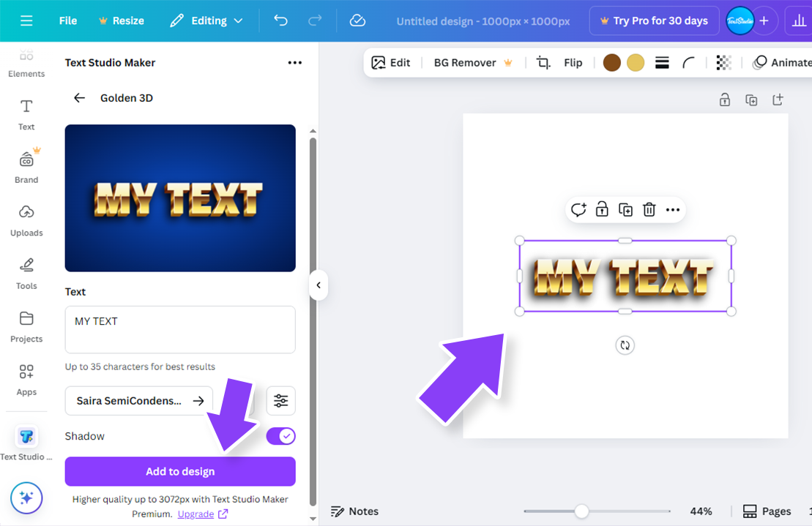
Task: Open the Uploads panel
Action: 26,223
